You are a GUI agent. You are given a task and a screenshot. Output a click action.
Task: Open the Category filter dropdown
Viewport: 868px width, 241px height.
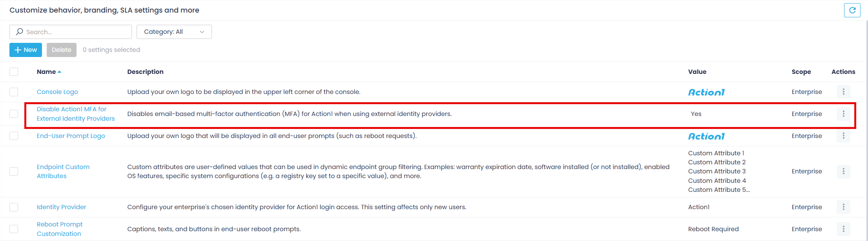(x=174, y=31)
